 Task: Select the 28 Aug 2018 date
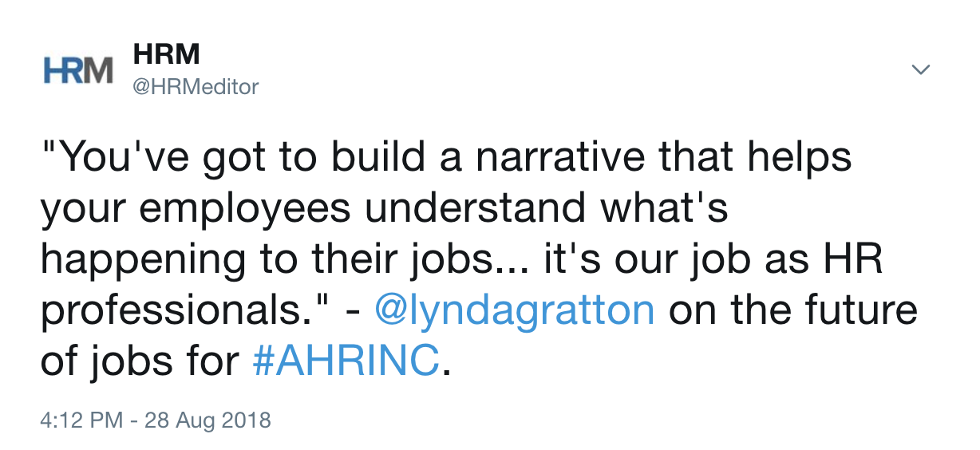pos(207,420)
